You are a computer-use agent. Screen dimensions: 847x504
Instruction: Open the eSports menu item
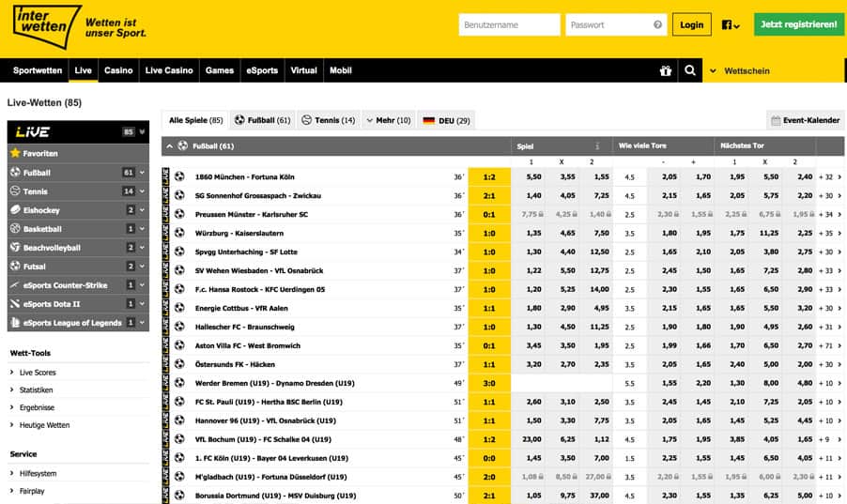tap(262, 70)
